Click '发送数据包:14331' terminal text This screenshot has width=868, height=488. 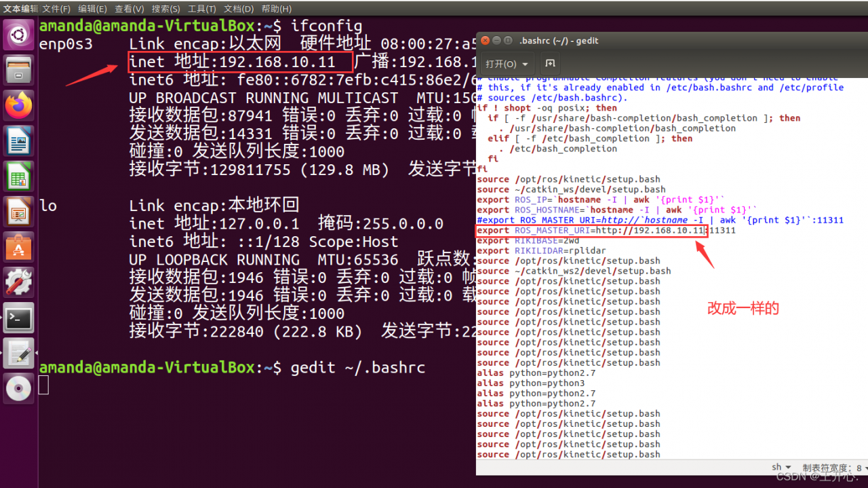tap(200, 134)
